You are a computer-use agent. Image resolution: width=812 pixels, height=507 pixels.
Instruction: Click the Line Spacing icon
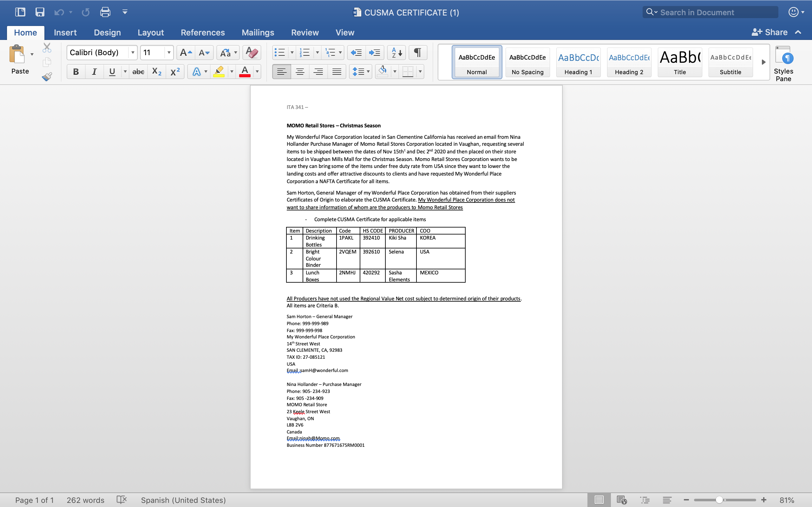[358, 71]
